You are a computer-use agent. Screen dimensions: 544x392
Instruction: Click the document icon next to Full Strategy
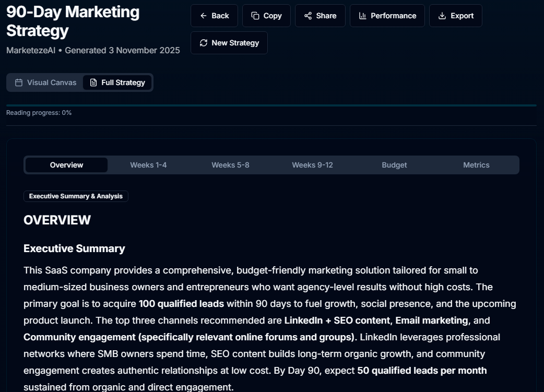(x=93, y=82)
